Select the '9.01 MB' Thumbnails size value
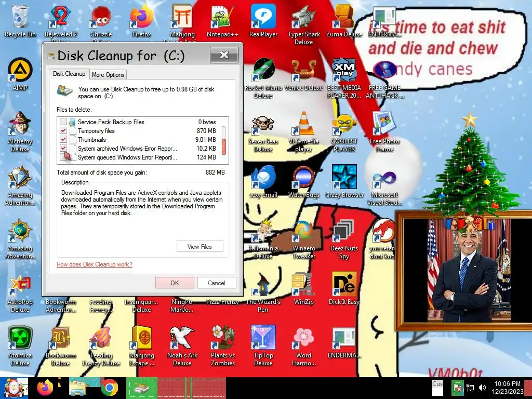Screen dimensions: 532x399 (x=206, y=139)
